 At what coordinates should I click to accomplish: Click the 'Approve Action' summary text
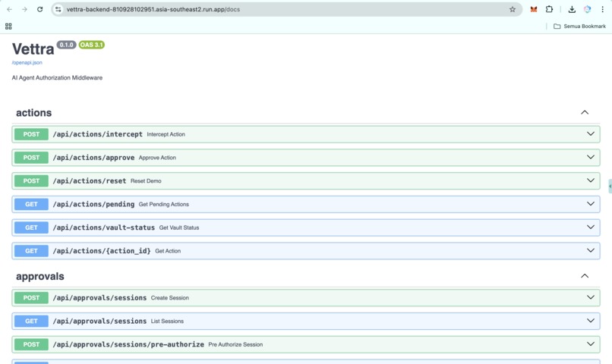(x=157, y=158)
